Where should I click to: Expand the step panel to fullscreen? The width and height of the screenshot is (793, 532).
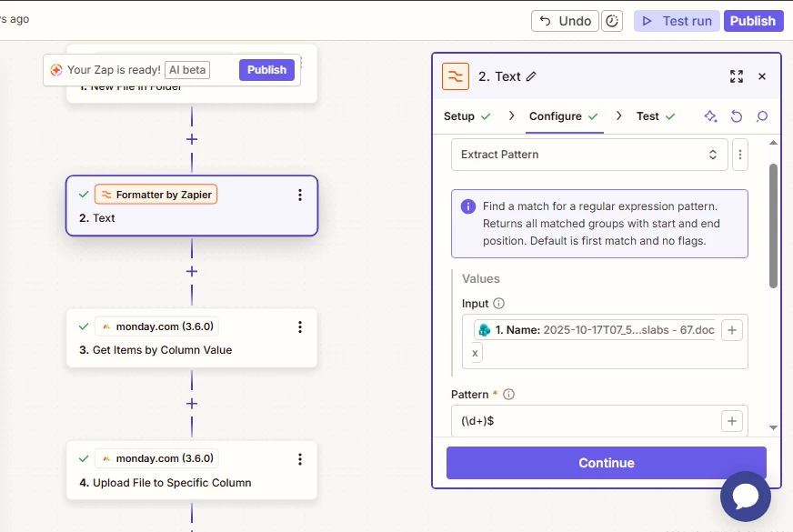[x=737, y=76]
